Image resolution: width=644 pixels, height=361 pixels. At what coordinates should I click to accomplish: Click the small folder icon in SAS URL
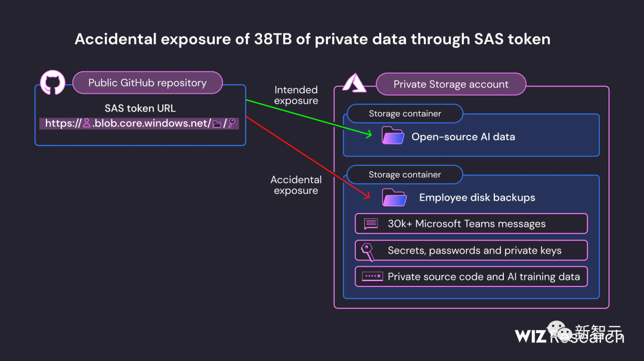point(217,124)
